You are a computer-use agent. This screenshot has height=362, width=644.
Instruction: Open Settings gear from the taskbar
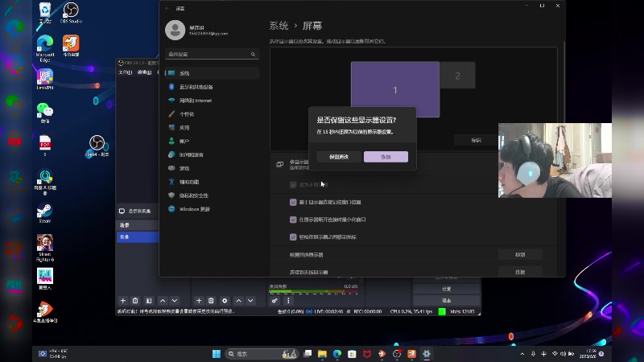pos(427,354)
